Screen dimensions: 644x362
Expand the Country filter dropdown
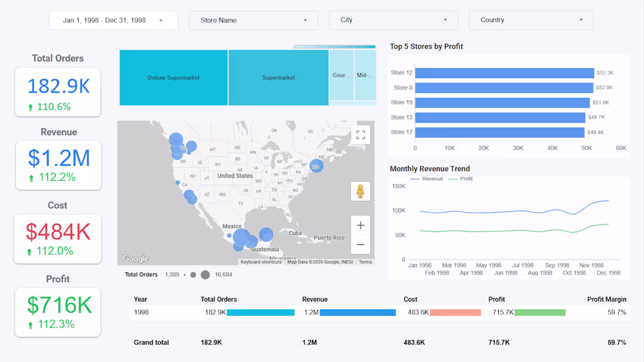pos(530,20)
